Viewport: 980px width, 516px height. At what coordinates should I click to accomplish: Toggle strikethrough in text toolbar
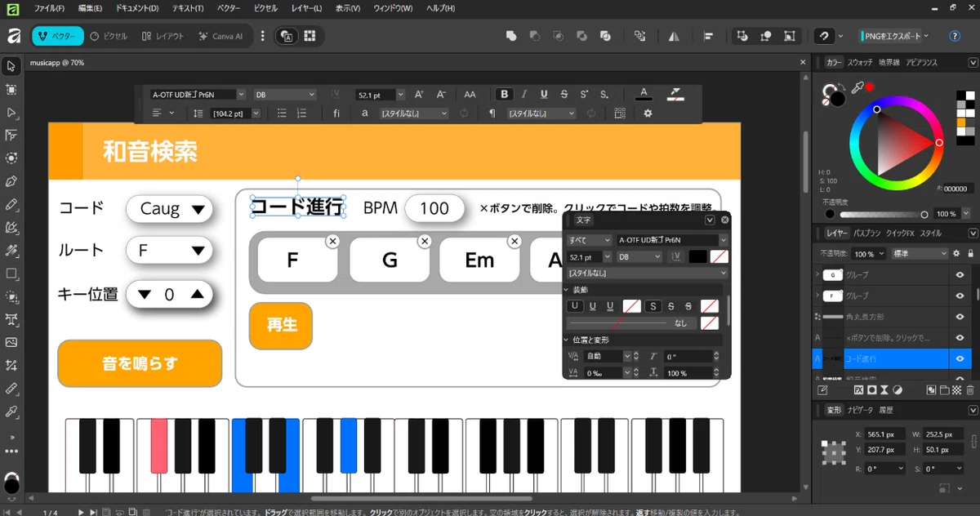[564, 95]
